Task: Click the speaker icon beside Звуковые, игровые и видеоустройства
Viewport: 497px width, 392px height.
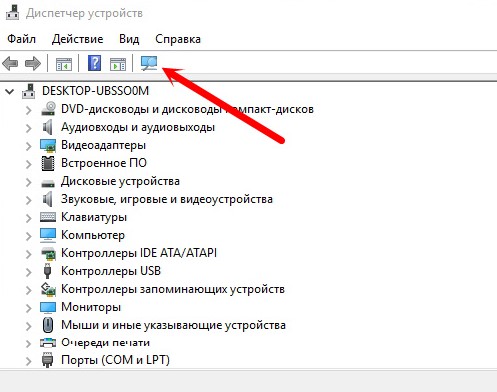Action: coord(48,199)
